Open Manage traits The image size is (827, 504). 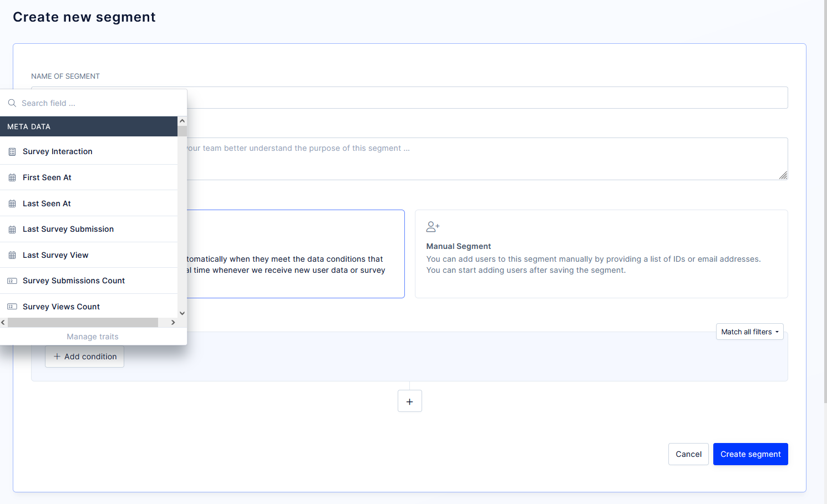tap(92, 337)
